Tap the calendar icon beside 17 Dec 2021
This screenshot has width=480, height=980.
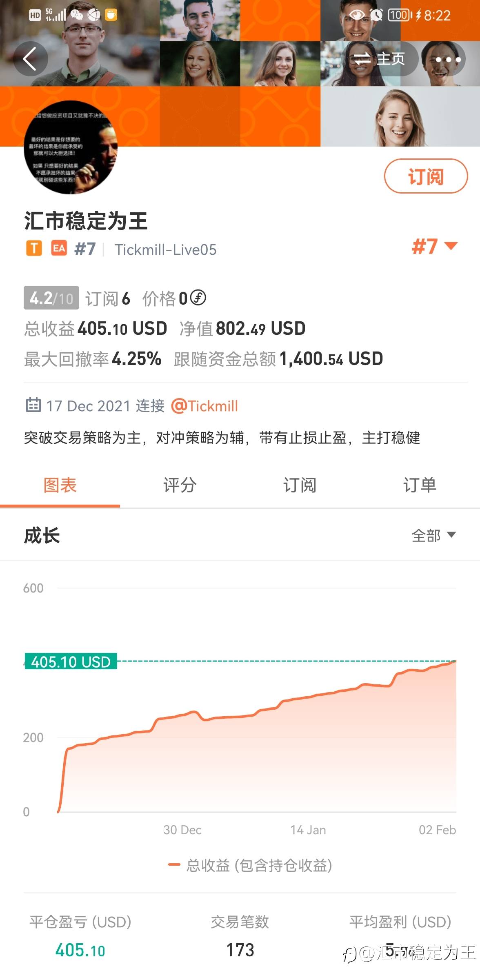tap(33, 405)
